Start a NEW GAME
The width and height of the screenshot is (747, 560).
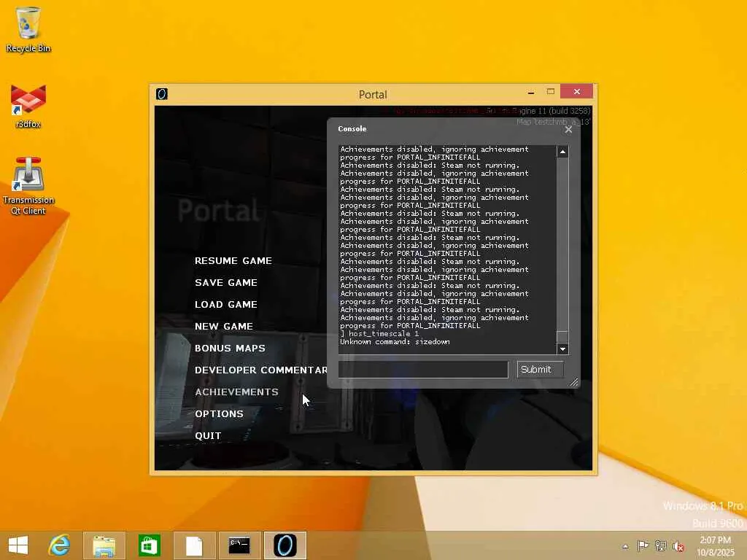224,326
